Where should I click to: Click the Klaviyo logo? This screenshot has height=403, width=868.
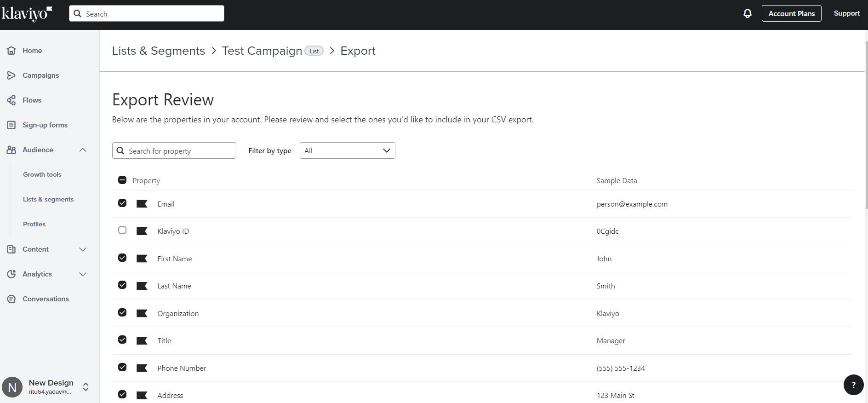tap(27, 14)
